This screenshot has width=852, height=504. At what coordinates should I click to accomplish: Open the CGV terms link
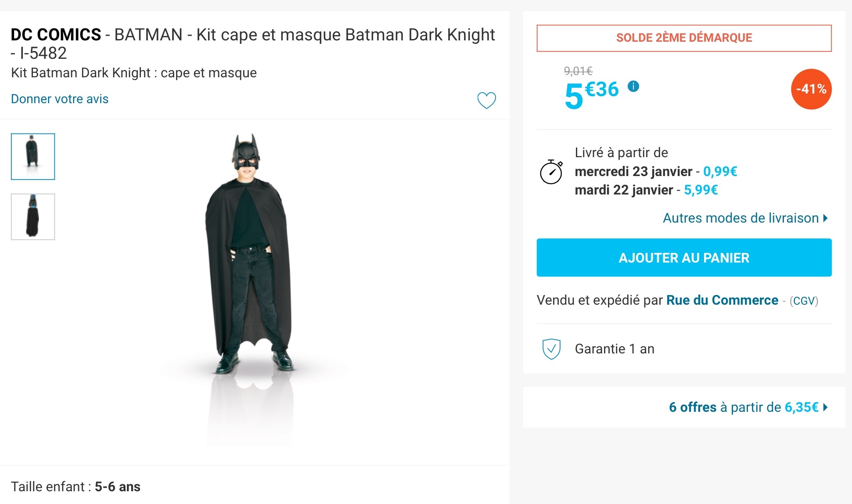(804, 301)
